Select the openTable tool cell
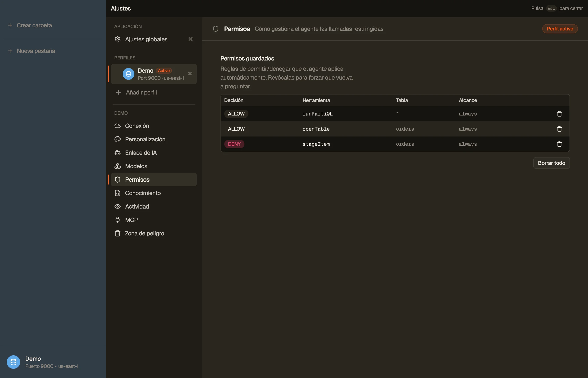588x378 pixels. [316, 129]
